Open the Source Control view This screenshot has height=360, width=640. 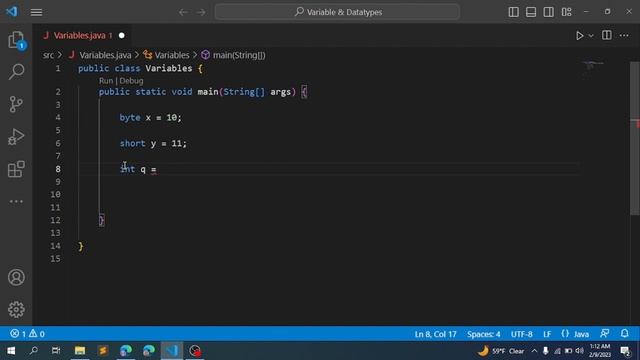16,104
